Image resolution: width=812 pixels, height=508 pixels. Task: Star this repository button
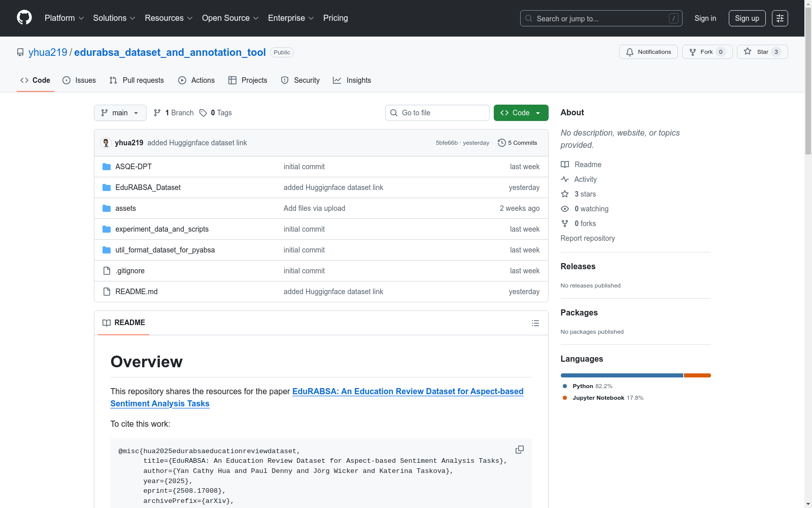pos(762,52)
